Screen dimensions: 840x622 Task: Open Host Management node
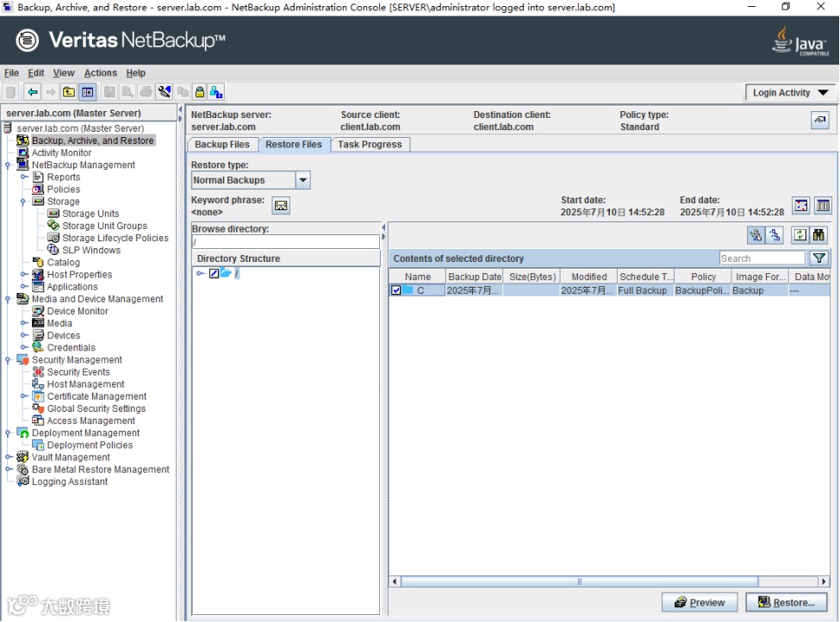pos(85,384)
